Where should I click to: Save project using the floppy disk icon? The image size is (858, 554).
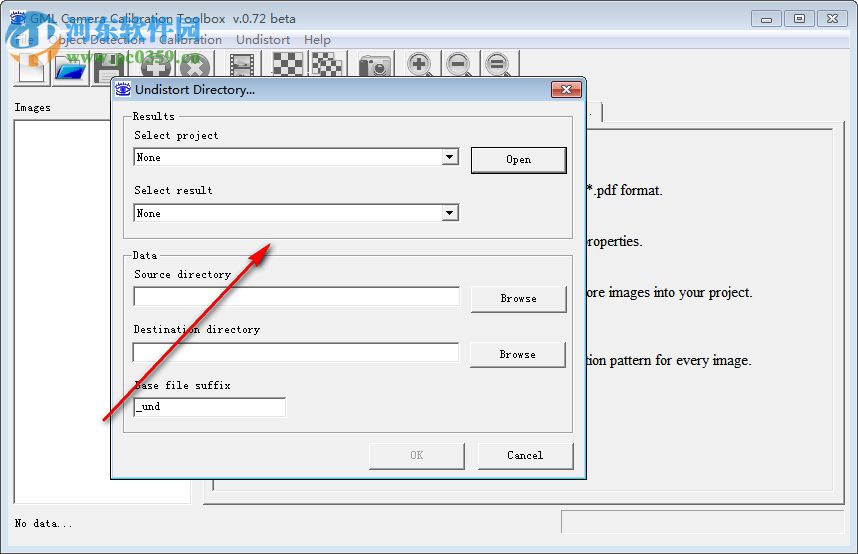click(110, 68)
